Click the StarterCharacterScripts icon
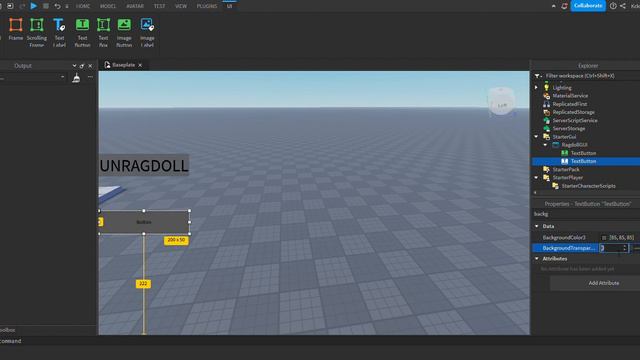The image size is (640, 360). pos(556,186)
